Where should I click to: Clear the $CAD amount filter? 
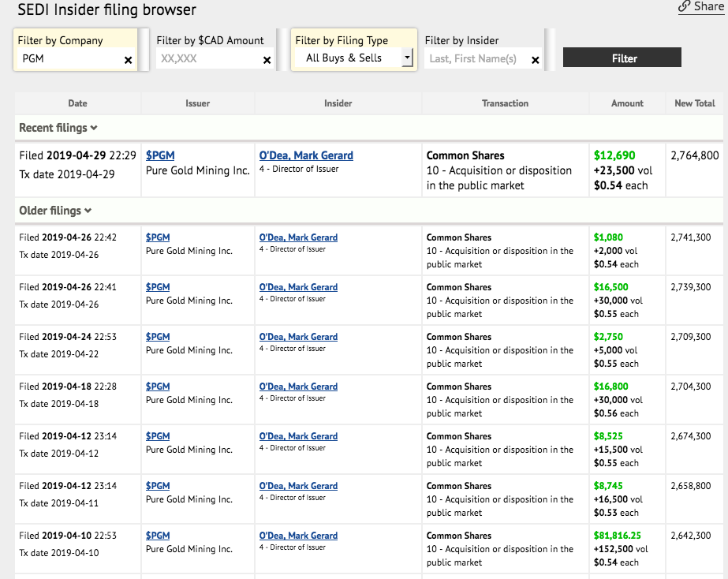point(267,60)
